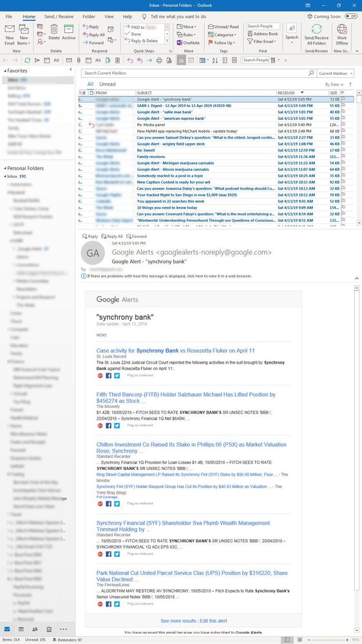The height and width of the screenshot is (644, 362).
Task: Adjust the zoom slider in status bar
Action: [x=328, y=640]
